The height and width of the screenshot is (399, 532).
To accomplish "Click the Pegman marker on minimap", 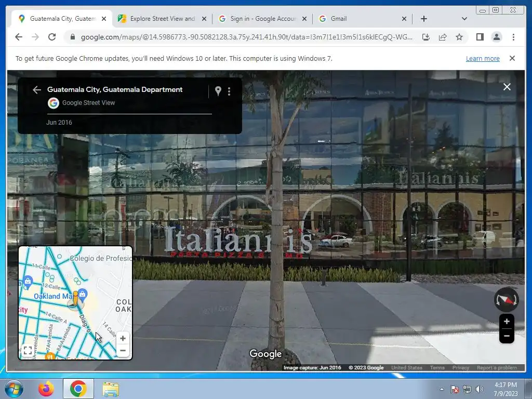I will (75, 299).
